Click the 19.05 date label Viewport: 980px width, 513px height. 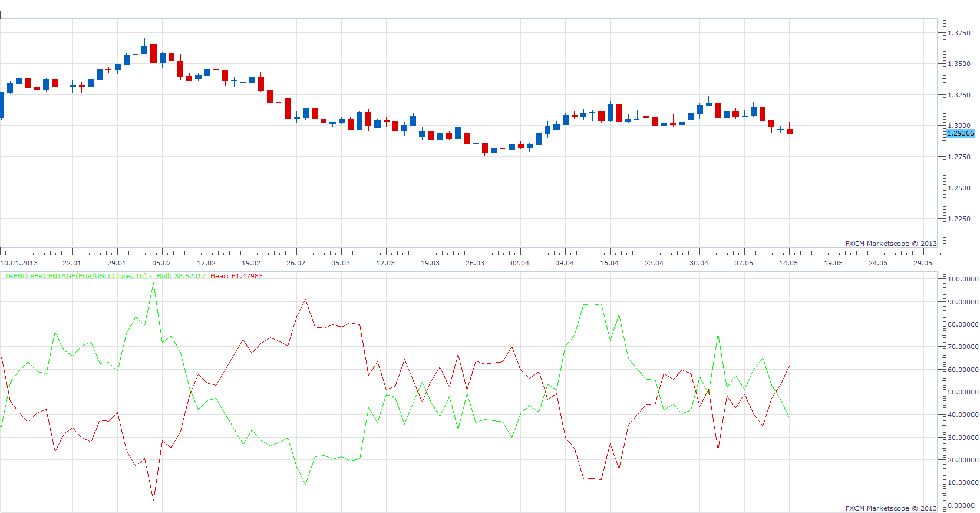[833, 263]
